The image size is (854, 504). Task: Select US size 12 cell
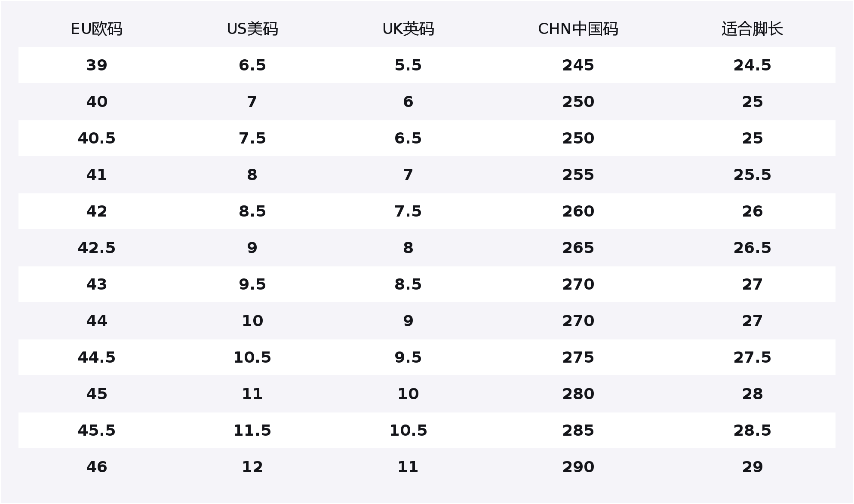252,467
